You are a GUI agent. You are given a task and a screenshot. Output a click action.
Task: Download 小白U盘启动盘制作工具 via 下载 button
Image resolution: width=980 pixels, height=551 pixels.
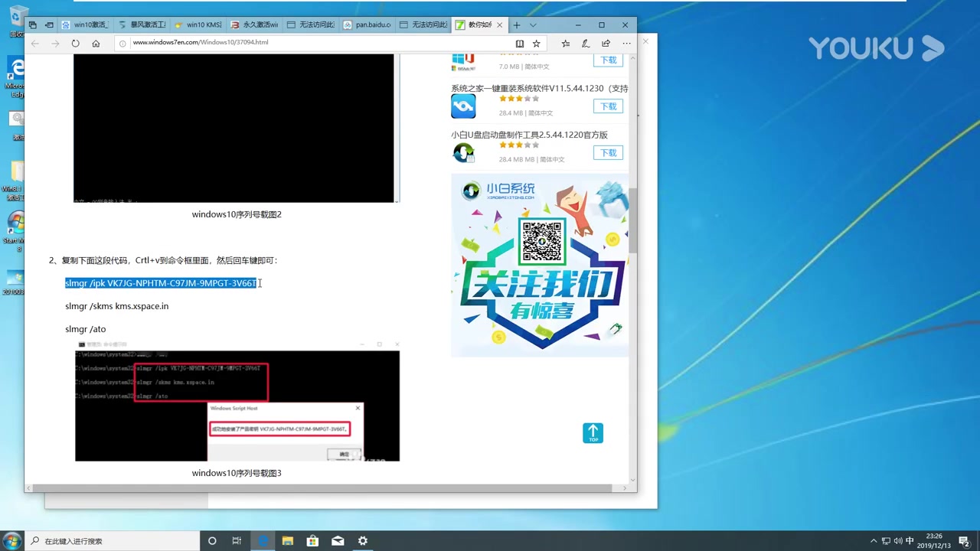609,153
